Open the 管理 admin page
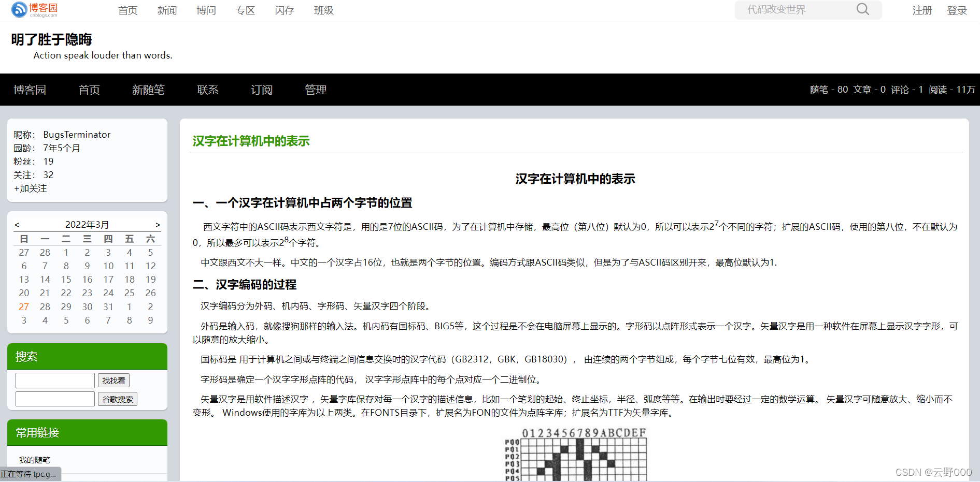 (x=316, y=90)
